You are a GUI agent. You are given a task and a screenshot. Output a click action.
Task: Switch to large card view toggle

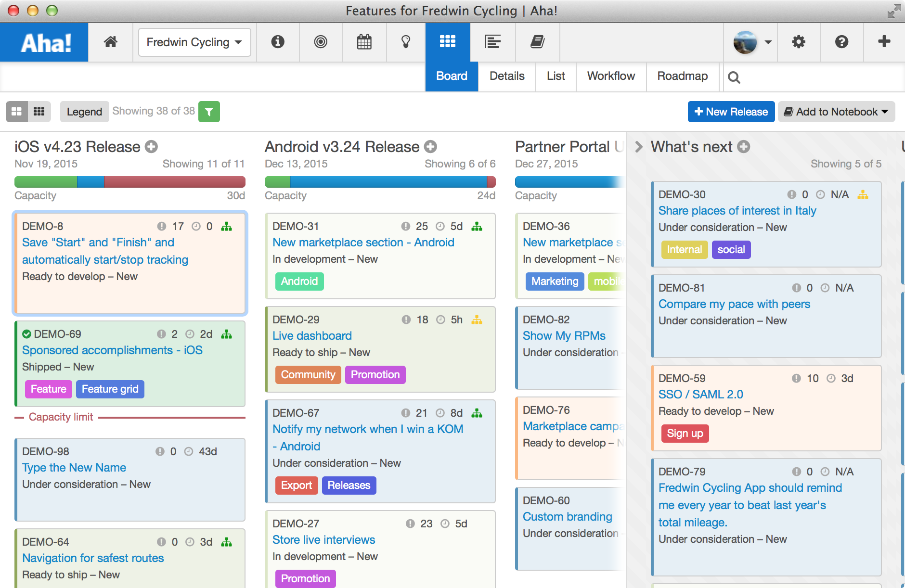(x=16, y=112)
